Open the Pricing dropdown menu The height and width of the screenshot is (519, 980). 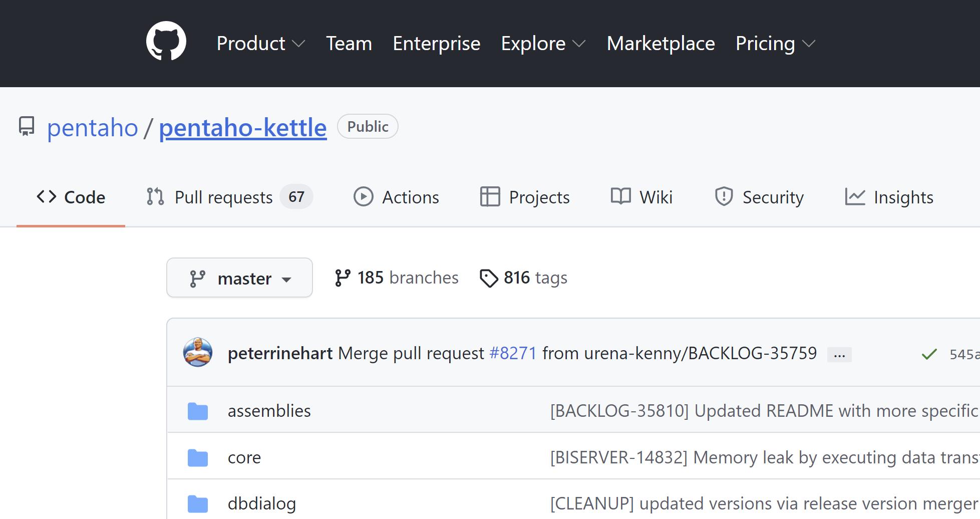click(x=776, y=44)
